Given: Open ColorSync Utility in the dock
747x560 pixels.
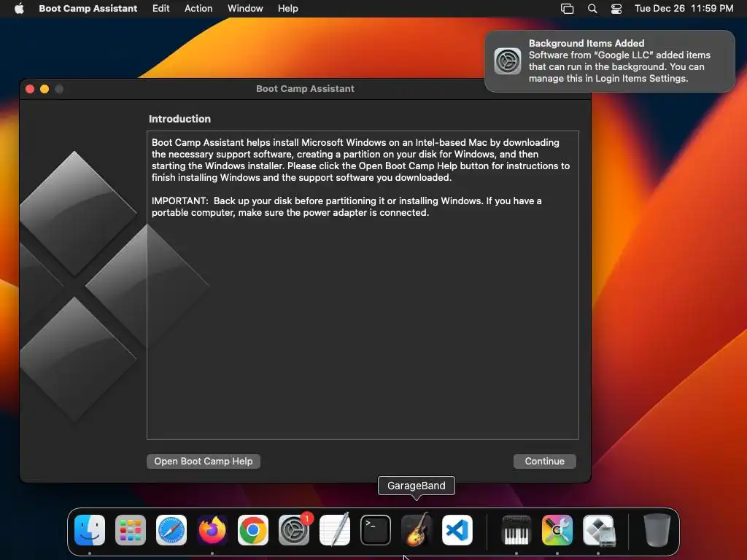Looking at the screenshot, I should 557,530.
